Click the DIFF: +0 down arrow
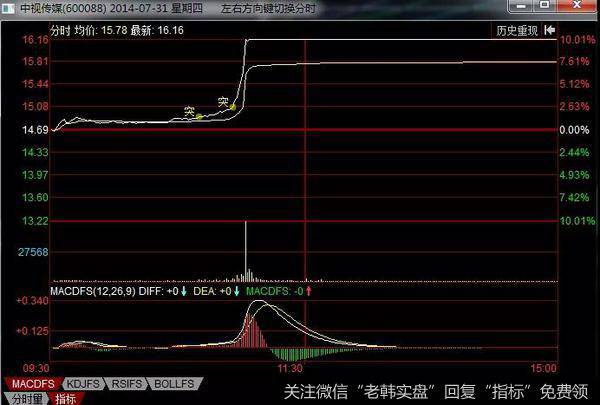 (x=184, y=291)
